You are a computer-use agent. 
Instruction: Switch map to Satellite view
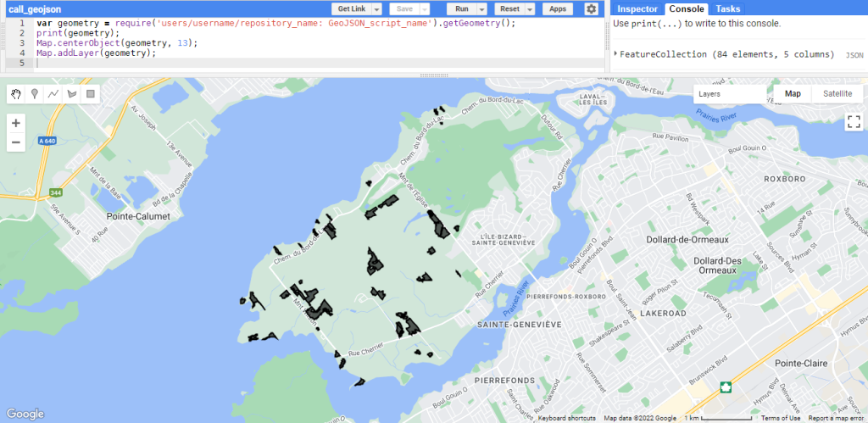837,94
